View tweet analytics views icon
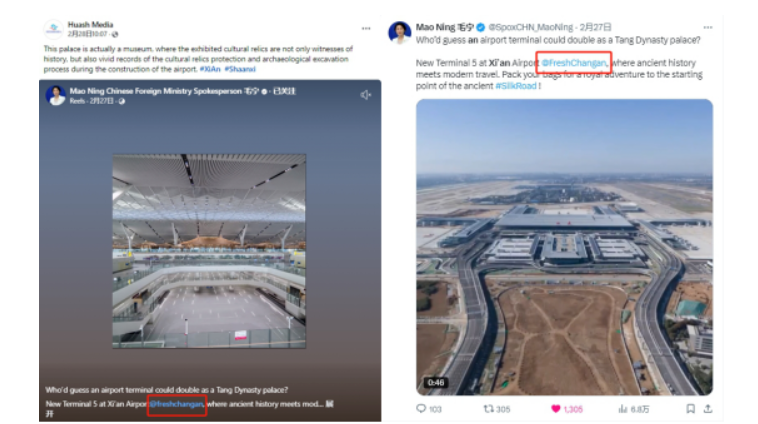This screenshot has height=424, width=758. [624, 408]
